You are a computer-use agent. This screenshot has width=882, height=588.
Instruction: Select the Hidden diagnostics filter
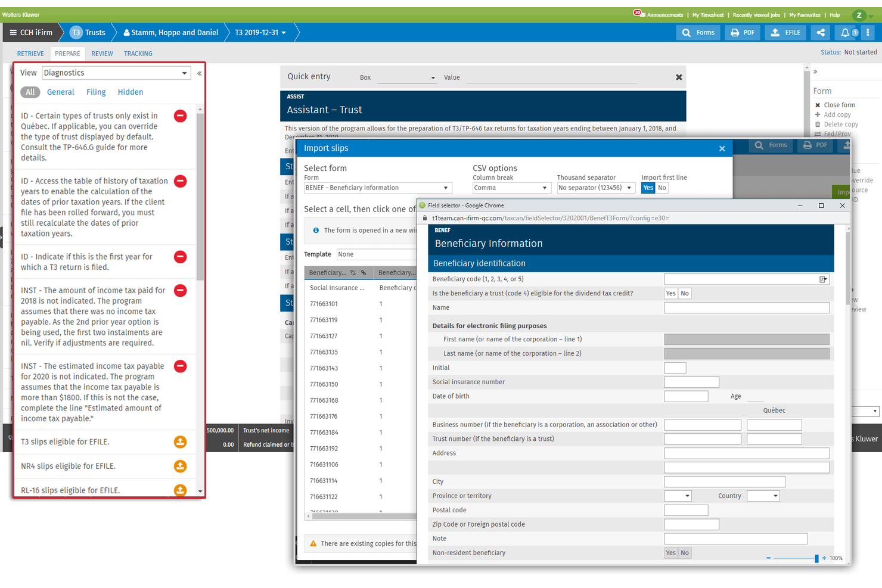131,92
